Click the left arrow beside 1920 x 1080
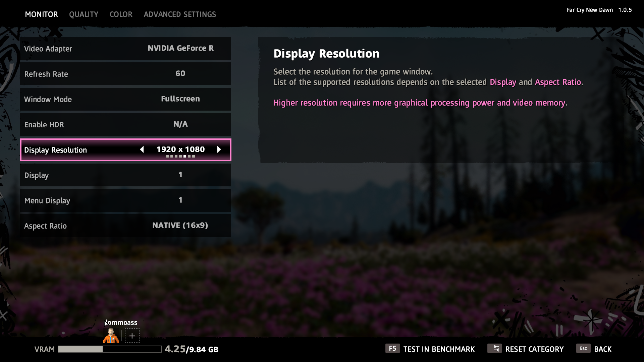Viewport: 644px width, 362px height. 142,149
